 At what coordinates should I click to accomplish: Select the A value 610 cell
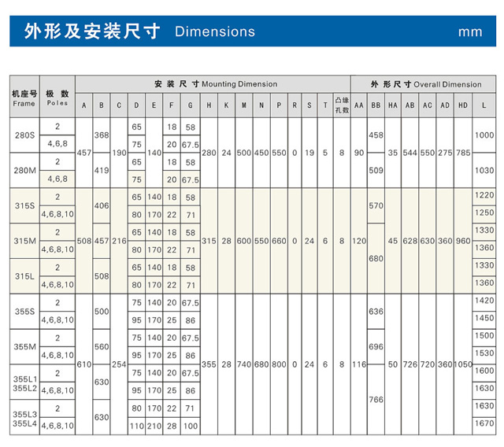[x=83, y=364]
